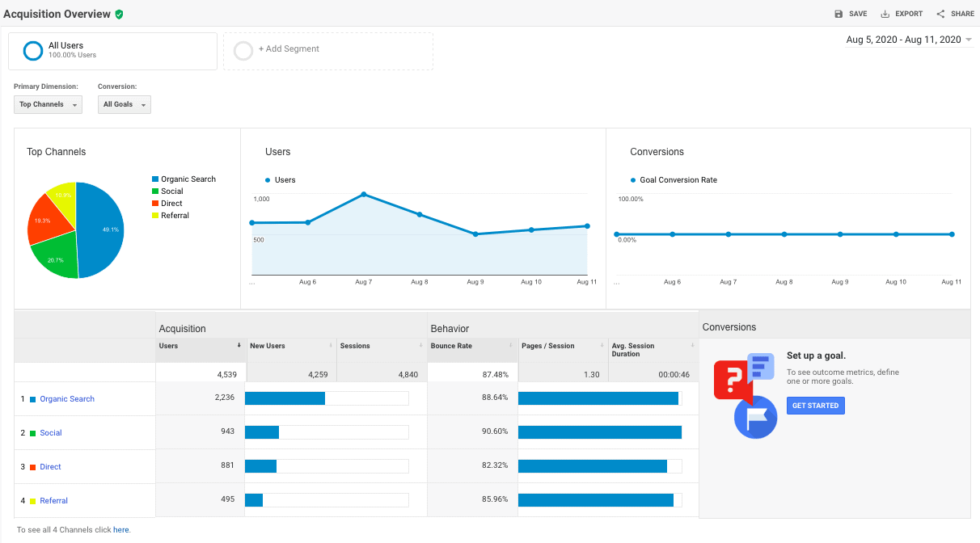Click the Aug 11 data point on Users chart
This screenshot has width=980, height=543.
pyautogui.click(x=587, y=226)
